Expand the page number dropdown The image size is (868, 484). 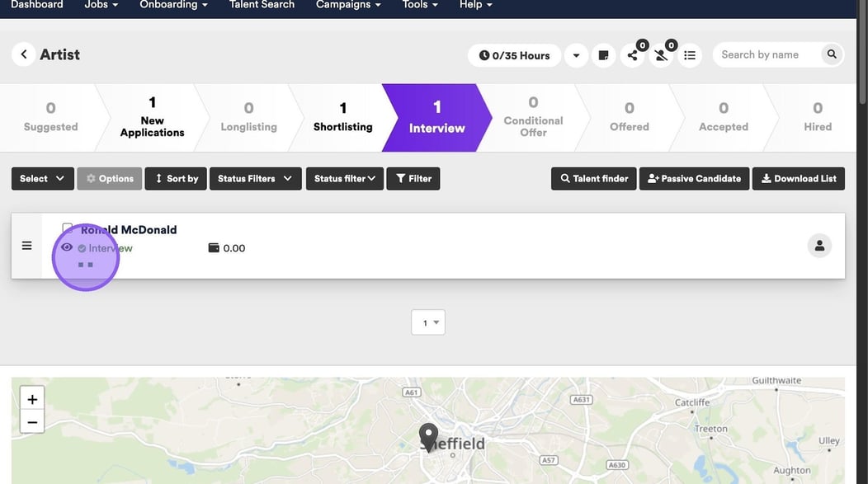[427, 322]
